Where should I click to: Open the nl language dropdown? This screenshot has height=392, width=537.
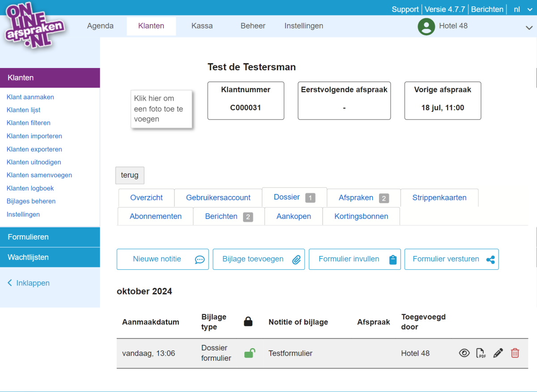coord(522,9)
